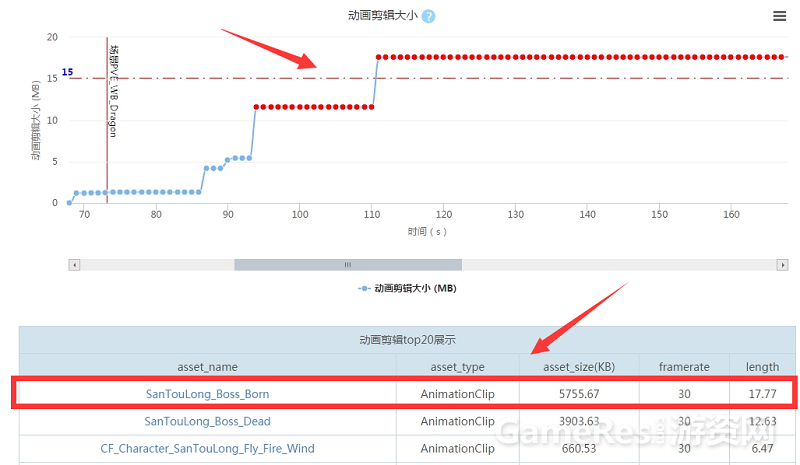Image resolution: width=800 pixels, height=465 pixels.
Task: Click the 12.63 length cell
Action: tap(762, 421)
